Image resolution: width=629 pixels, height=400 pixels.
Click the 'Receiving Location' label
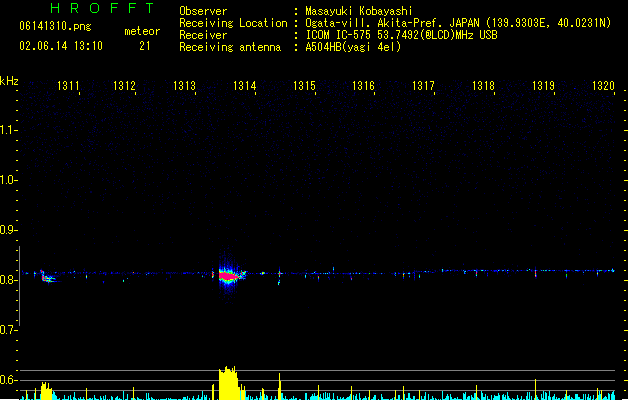pos(233,23)
